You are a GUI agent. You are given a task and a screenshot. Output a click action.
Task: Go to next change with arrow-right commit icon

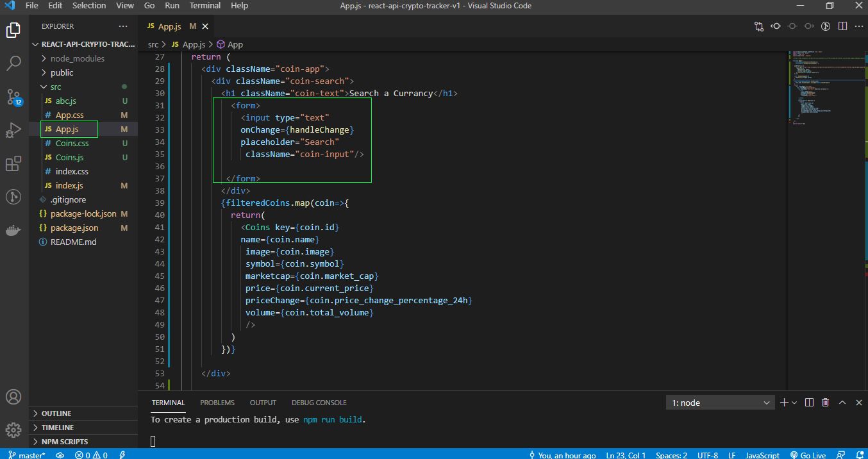point(809,26)
